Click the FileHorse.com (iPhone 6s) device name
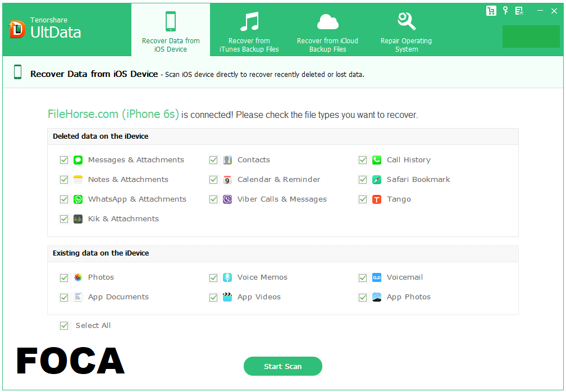 click(x=113, y=114)
